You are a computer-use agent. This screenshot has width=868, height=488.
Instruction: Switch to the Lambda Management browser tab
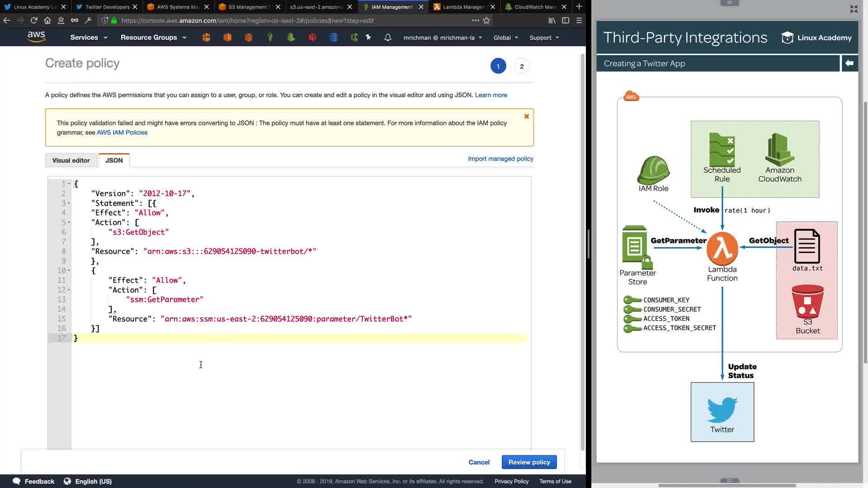coord(463,7)
